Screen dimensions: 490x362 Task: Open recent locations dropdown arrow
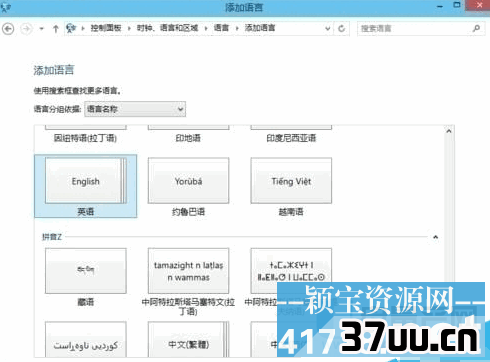42,29
